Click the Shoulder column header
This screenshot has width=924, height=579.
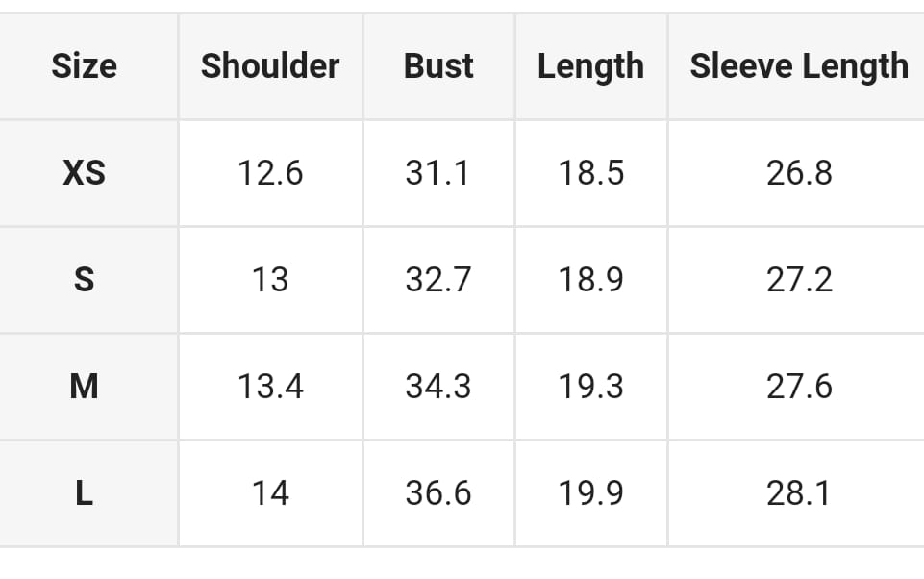[x=270, y=66]
